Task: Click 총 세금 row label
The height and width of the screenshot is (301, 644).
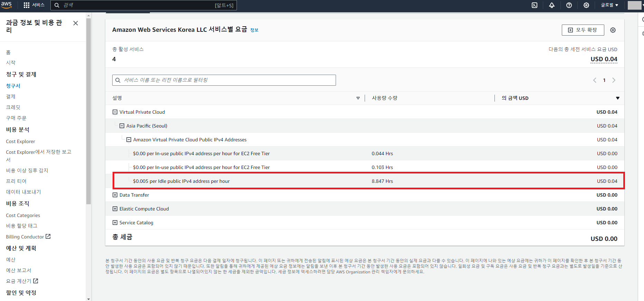Action: coord(122,237)
